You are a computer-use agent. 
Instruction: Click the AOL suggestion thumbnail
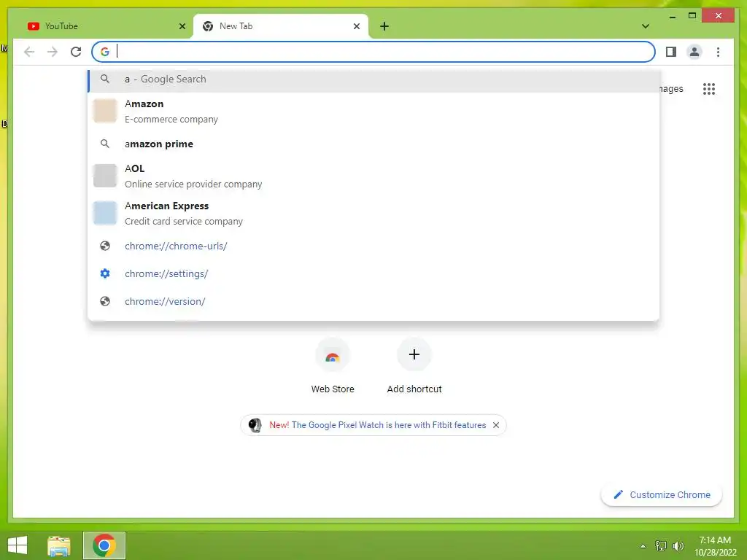point(105,176)
